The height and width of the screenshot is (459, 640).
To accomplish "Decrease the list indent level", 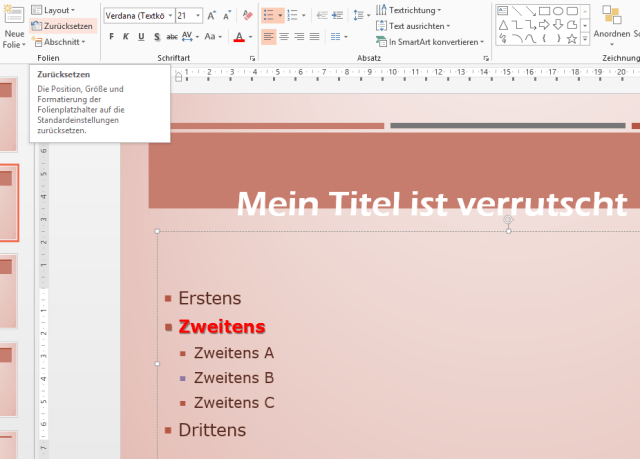I will point(322,16).
